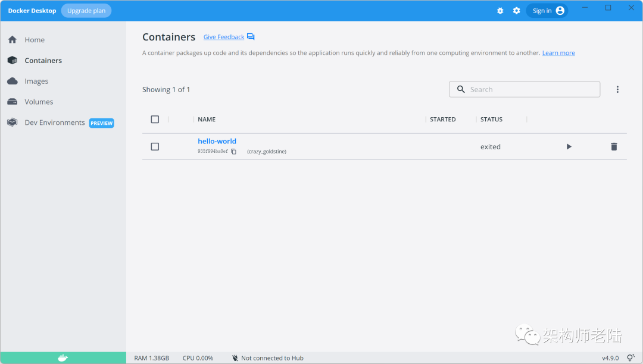Click Not connected to Hub text

tap(272, 358)
